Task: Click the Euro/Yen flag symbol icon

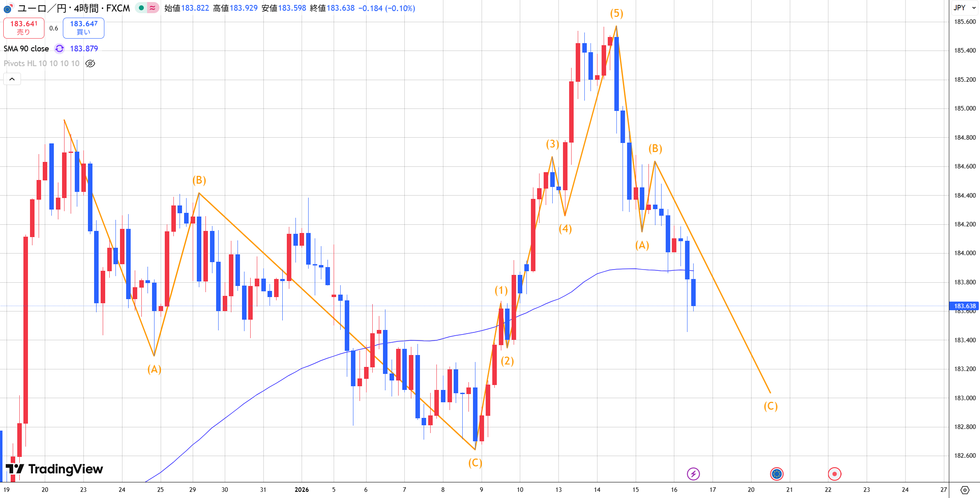Action: (x=8, y=8)
